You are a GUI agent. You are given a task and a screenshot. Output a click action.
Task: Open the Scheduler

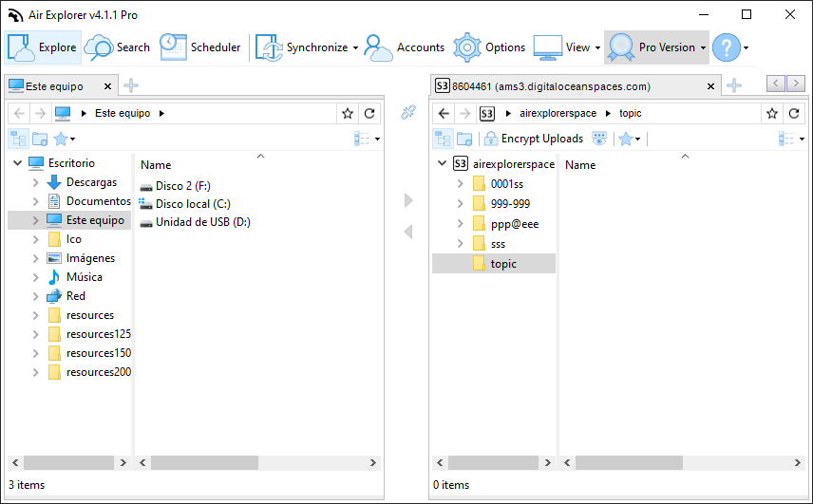200,47
